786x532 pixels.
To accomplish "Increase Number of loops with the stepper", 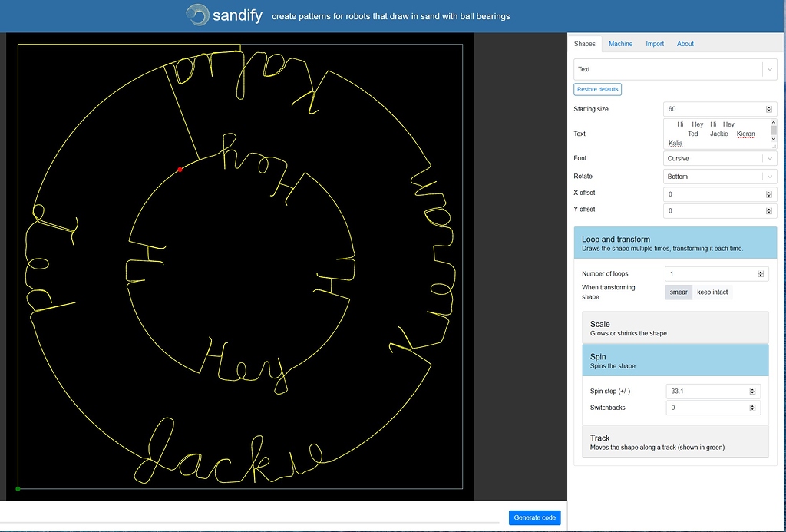I will tap(760, 270).
